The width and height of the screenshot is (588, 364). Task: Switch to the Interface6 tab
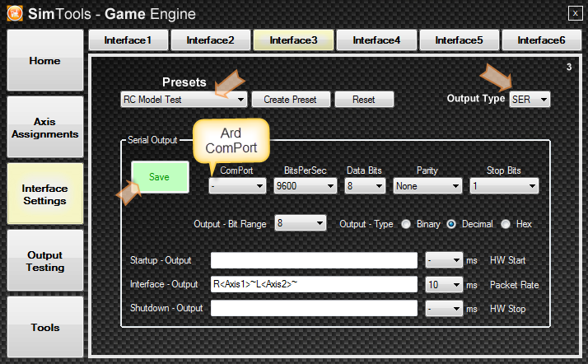coord(542,40)
